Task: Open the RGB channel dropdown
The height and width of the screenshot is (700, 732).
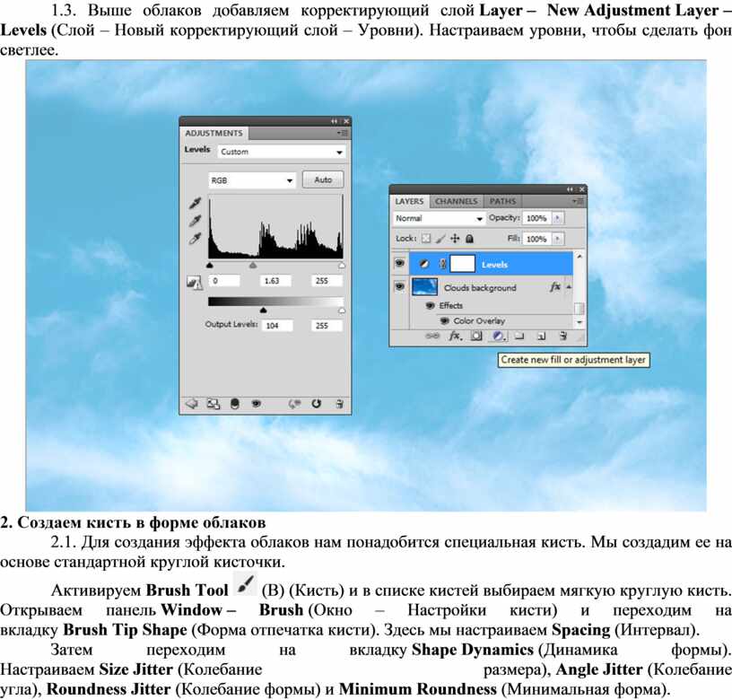Action: (x=251, y=180)
